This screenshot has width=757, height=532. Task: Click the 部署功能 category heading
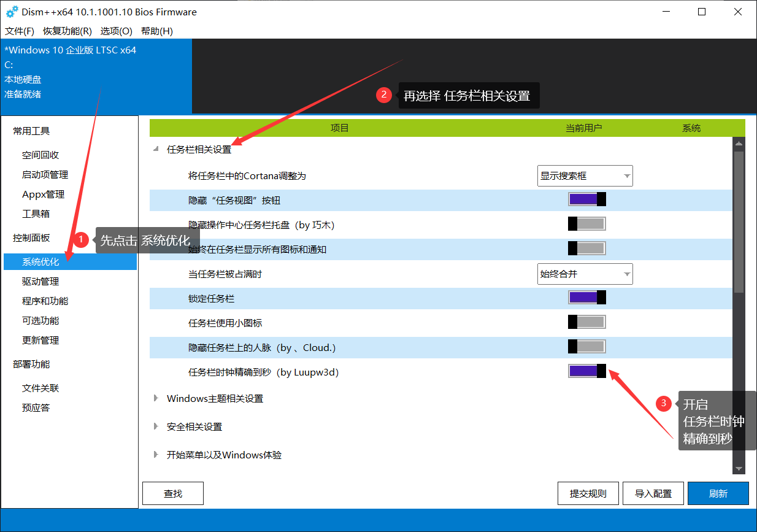[x=31, y=364]
